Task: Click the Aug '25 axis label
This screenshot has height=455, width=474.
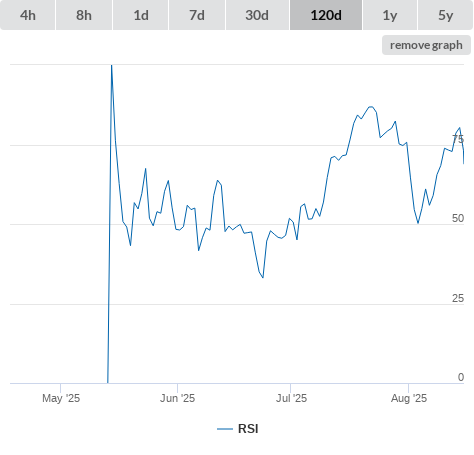Action: point(409,398)
